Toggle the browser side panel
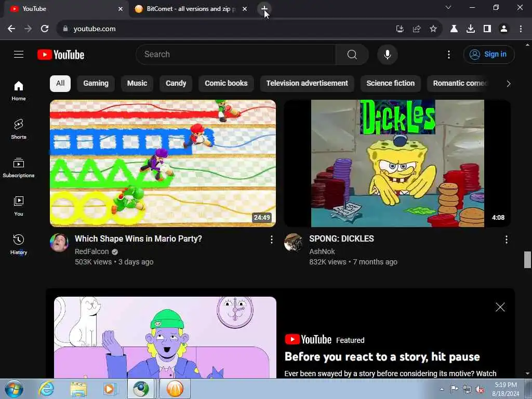Image resolution: width=532 pixels, height=399 pixels. coord(487,29)
